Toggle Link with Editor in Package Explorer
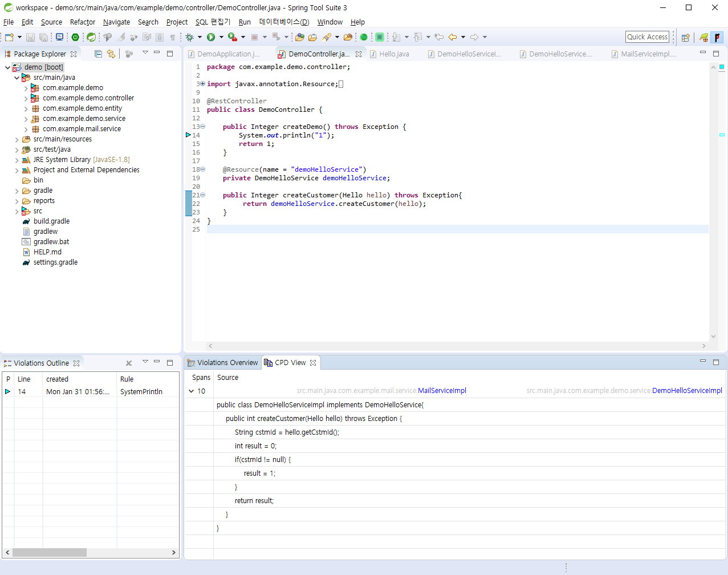The width and height of the screenshot is (728, 575). (111, 54)
